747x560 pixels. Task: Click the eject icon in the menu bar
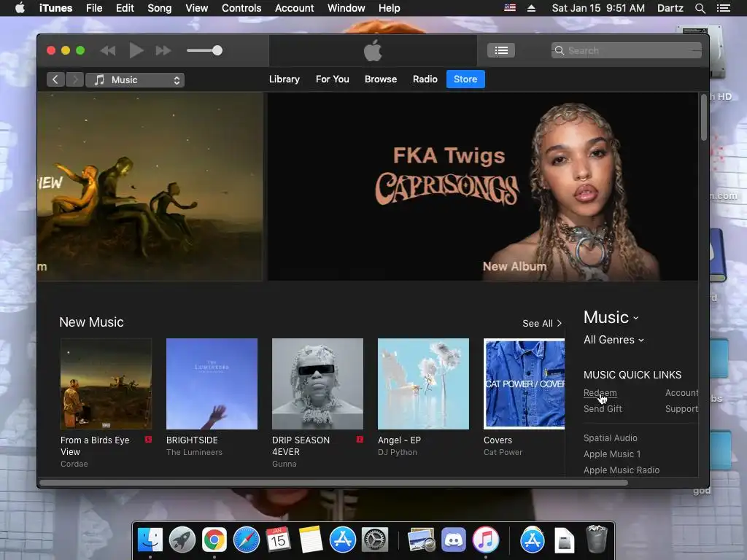pyautogui.click(x=531, y=8)
